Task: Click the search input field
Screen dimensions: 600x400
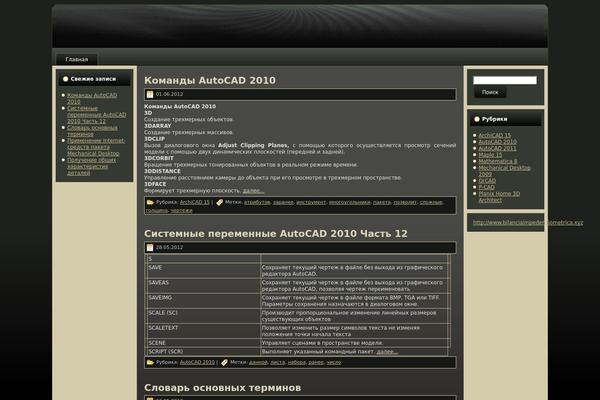Action: point(505,80)
